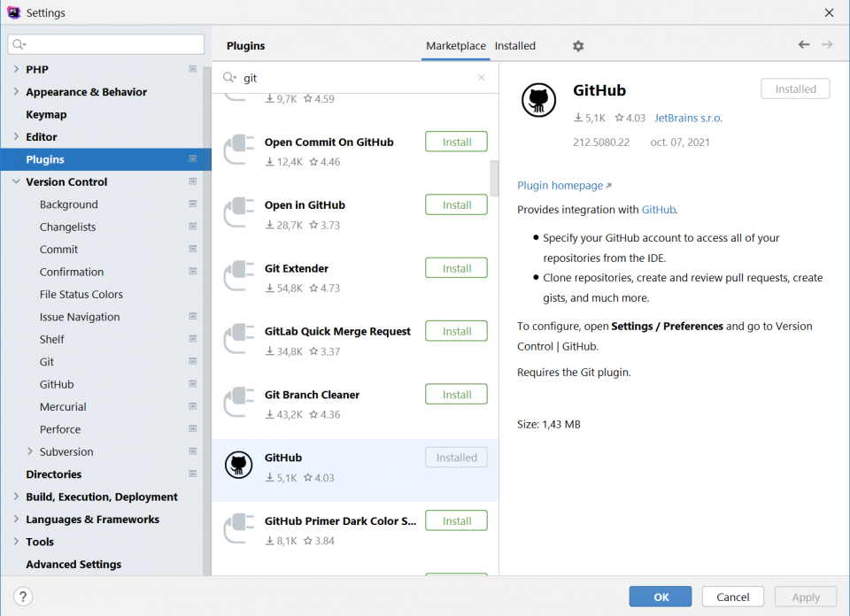Click the back navigation arrow
Viewport: 850px width, 616px height.
[x=804, y=44]
